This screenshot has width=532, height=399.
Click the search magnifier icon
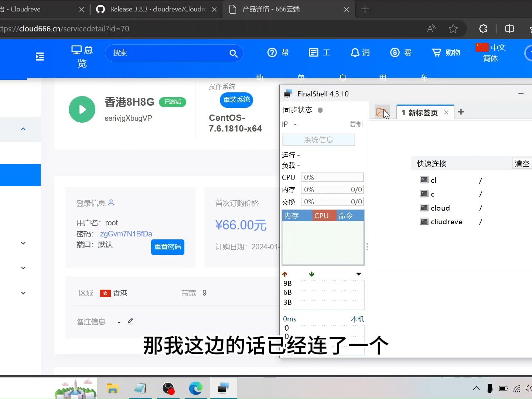point(233,54)
